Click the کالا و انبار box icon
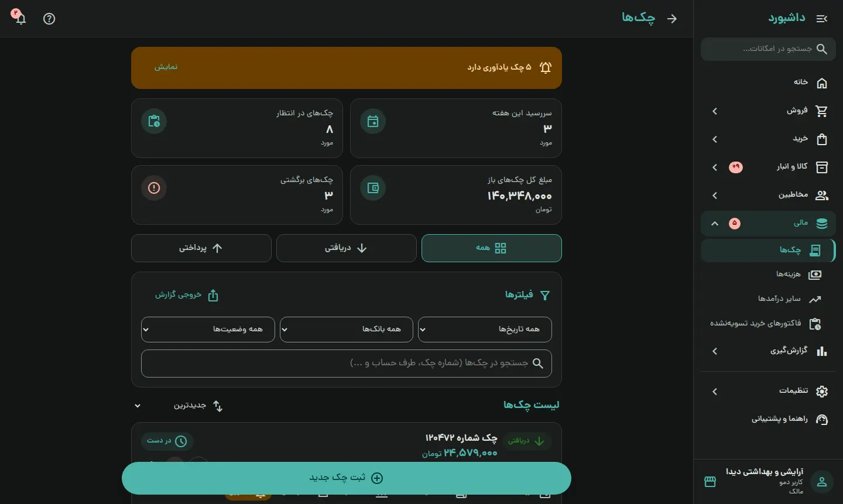Image resolution: width=843 pixels, height=504 pixels. tap(822, 167)
